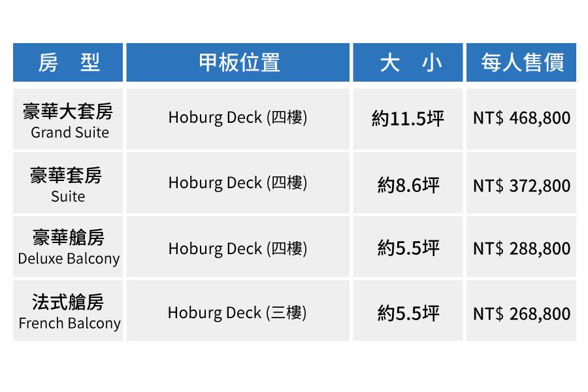This screenshot has width=588, height=392.
Task: Click the 約8.6坪 size cell
Action: pos(408,186)
